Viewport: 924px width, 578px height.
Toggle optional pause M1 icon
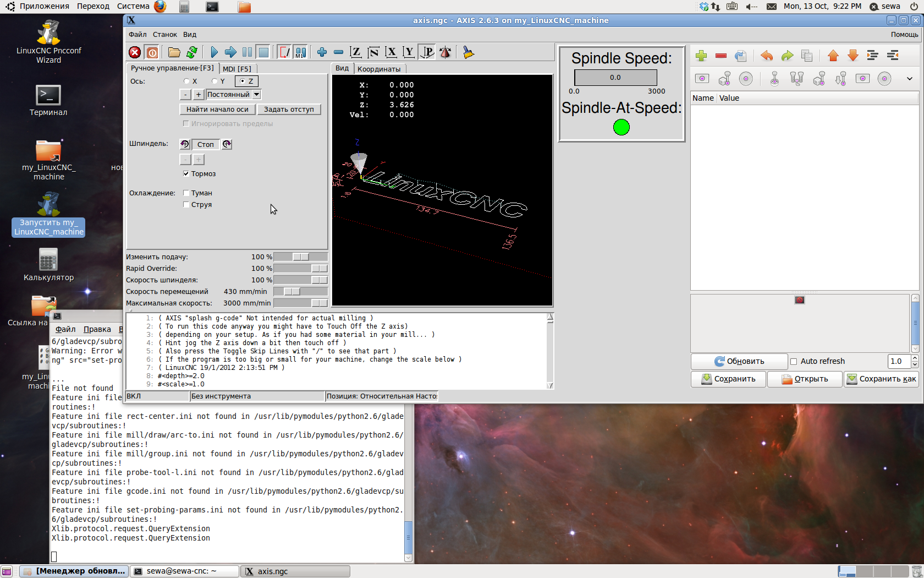click(300, 52)
